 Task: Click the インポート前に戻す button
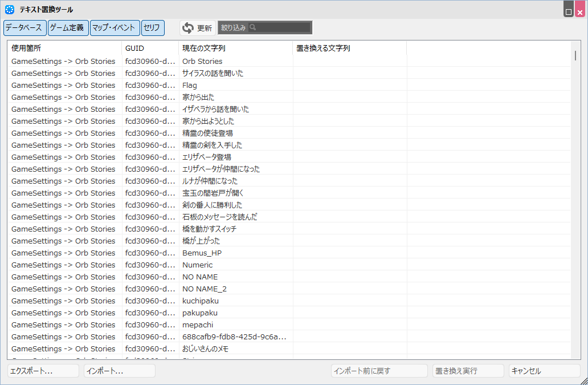coord(379,370)
